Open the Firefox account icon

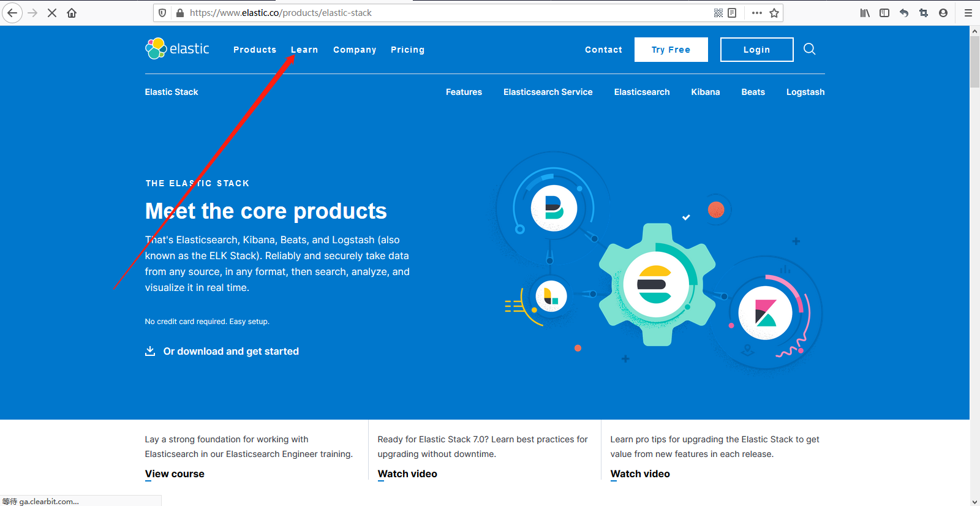point(943,13)
